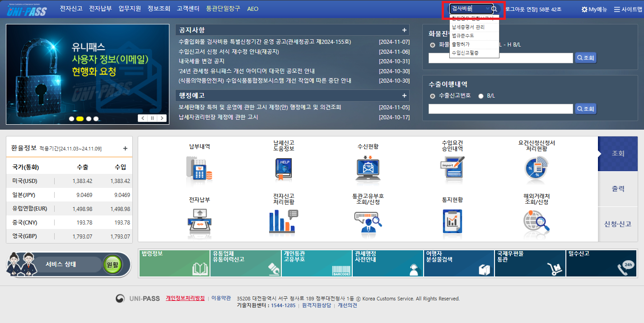Open the 국제우편물 통관 banner
Image resolution: width=644 pixels, height=323 pixels.
(x=530, y=263)
